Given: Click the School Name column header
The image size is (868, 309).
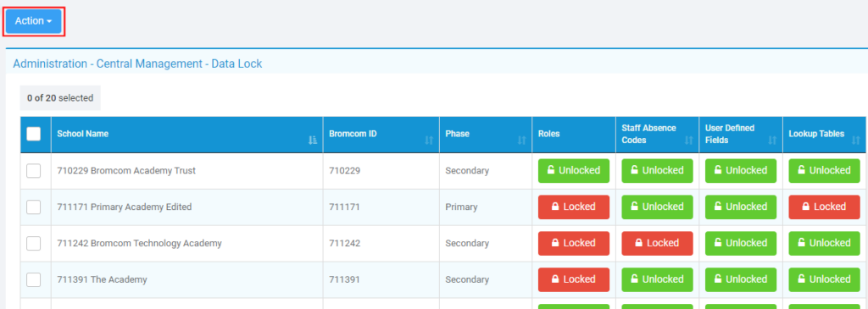Looking at the screenshot, I should [x=187, y=135].
